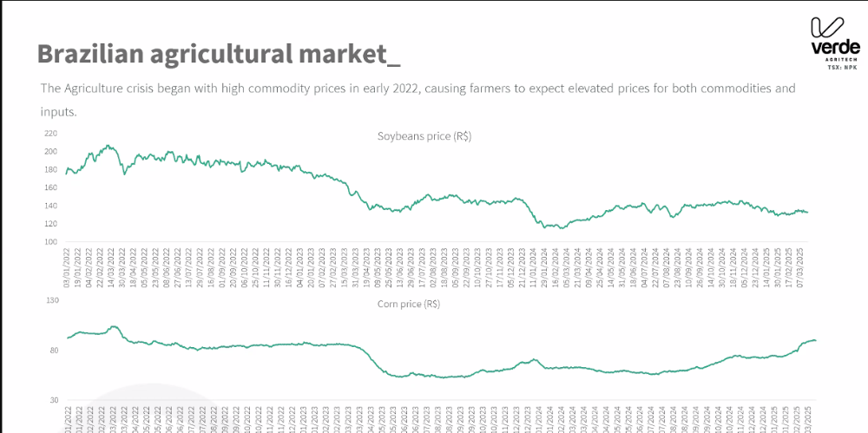Click the 120 label on soybeans y-axis

pos(50,224)
